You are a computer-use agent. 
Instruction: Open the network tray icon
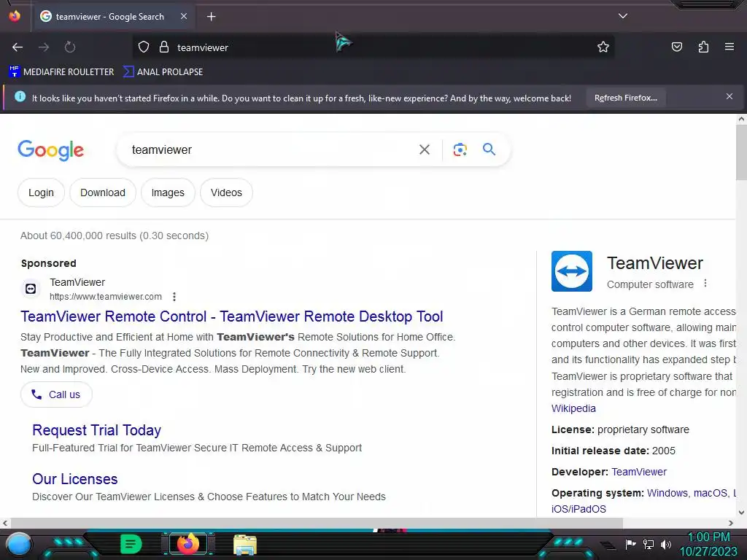pyautogui.click(x=649, y=544)
